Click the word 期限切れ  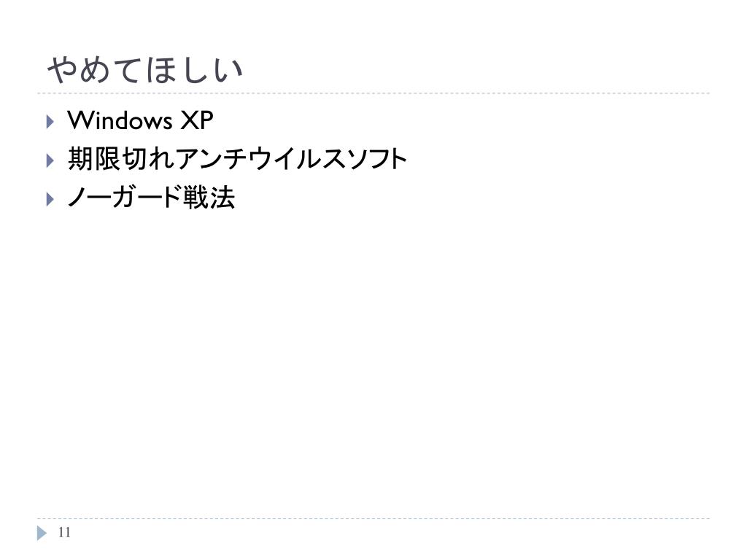[121, 158]
